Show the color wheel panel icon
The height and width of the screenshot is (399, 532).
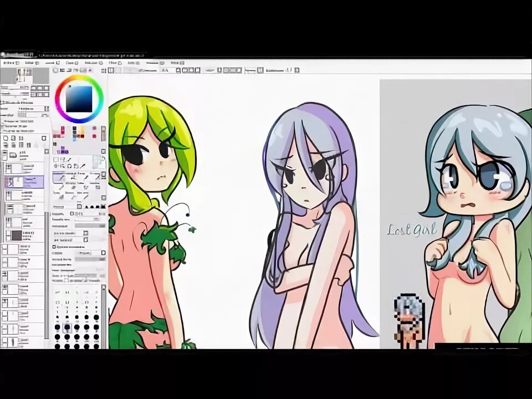(57, 70)
